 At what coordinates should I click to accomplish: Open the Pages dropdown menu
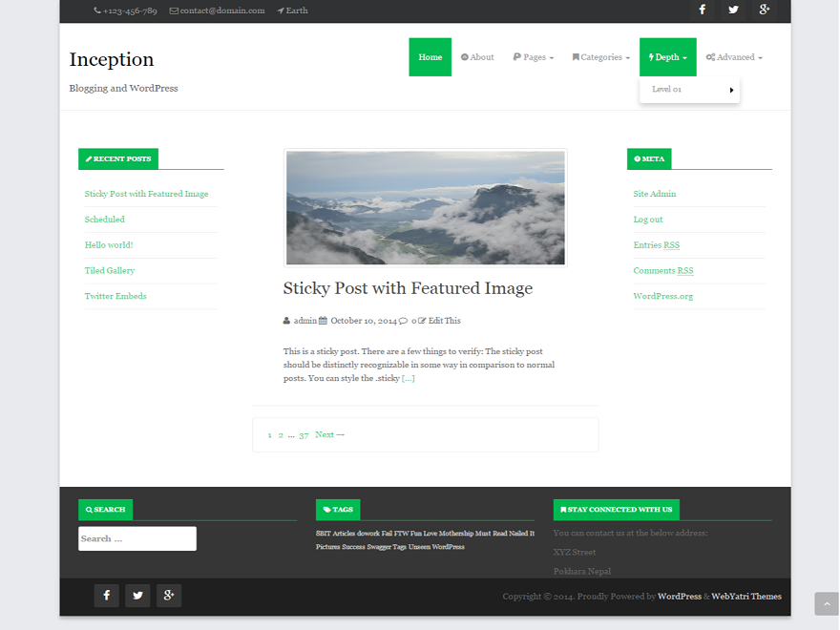pos(533,56)
